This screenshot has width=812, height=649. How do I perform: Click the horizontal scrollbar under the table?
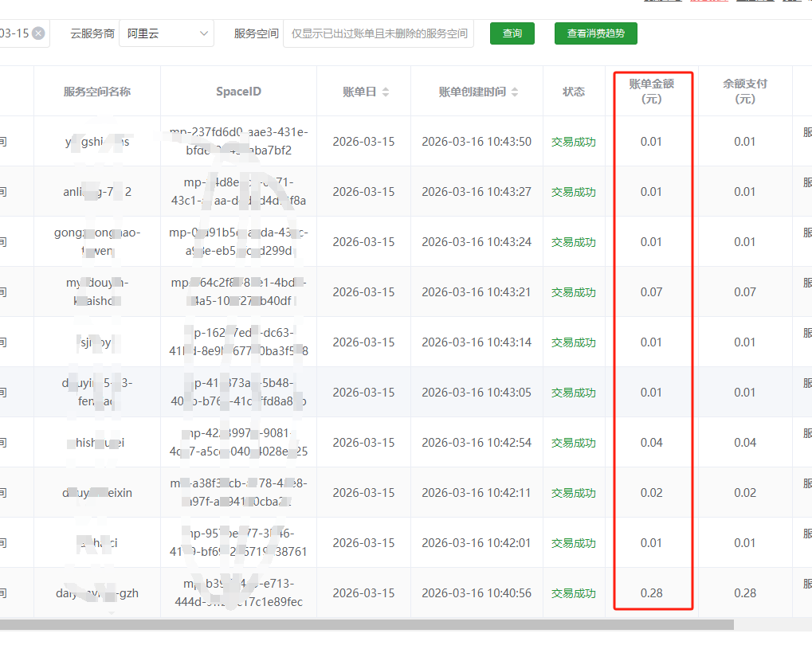[x=367, y=625]
